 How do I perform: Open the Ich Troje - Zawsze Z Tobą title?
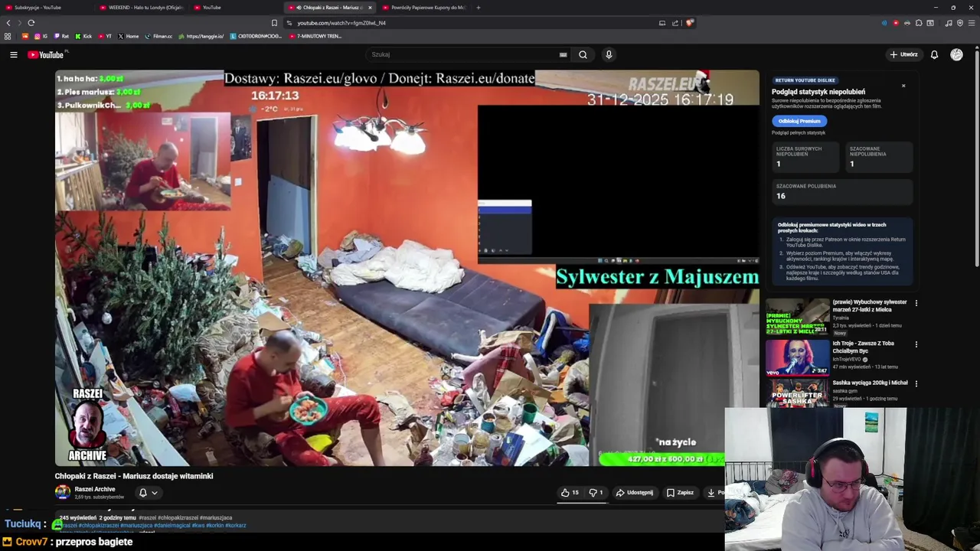pyautogui.click(x=863, y=347)
